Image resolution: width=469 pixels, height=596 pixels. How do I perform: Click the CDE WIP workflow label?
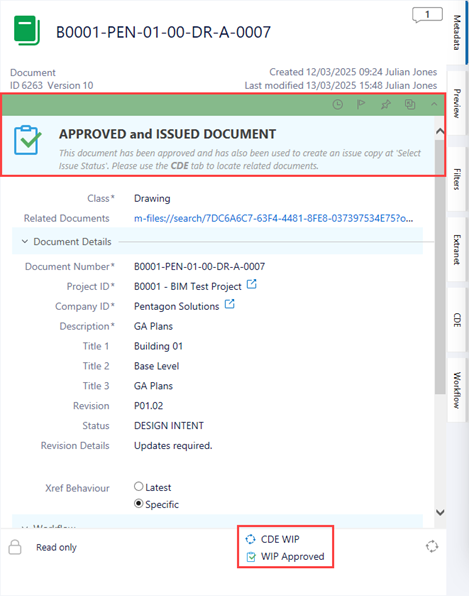pos(280,539)
